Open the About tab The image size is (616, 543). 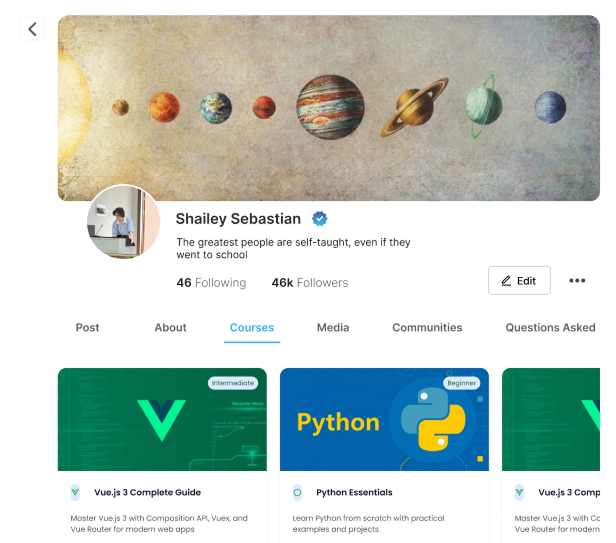(170, 327)
